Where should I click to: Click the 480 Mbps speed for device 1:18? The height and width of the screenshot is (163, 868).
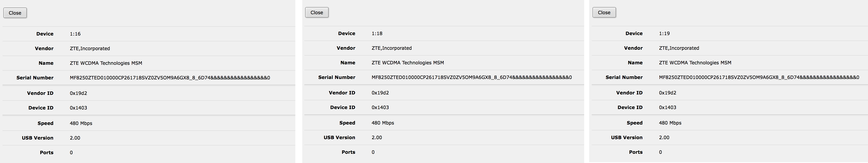tap(383, 123)
